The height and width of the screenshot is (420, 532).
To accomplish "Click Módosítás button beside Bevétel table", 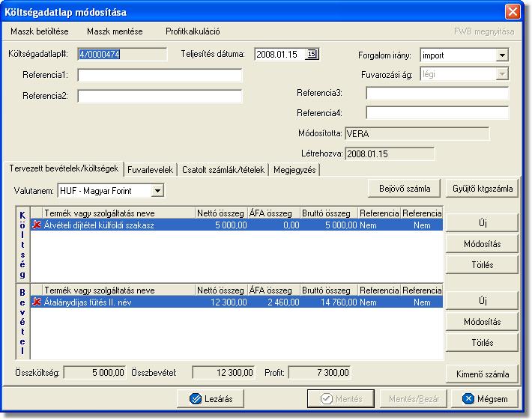I will [482, 322].
